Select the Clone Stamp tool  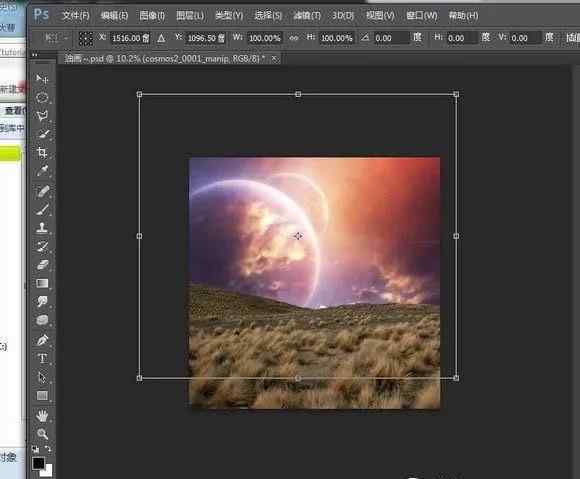coord(42,227)
